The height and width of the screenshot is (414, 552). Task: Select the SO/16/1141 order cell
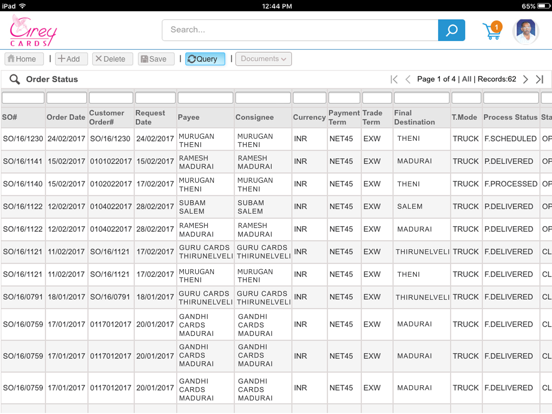coord(23,162)
